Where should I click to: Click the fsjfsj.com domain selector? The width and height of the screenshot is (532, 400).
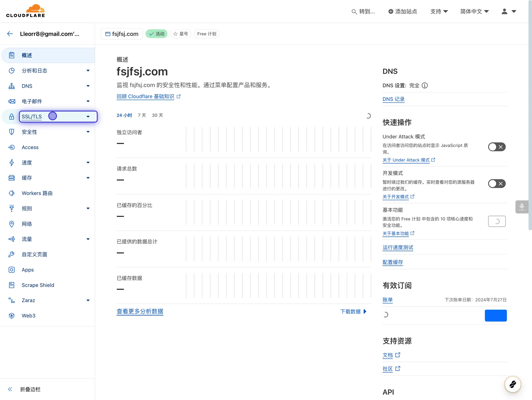[122, 34]
